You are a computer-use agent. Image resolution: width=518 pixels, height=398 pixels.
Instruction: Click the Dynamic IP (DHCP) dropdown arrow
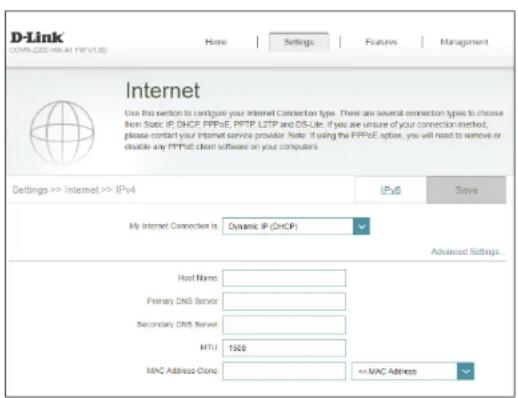click(x=361, y=226)
